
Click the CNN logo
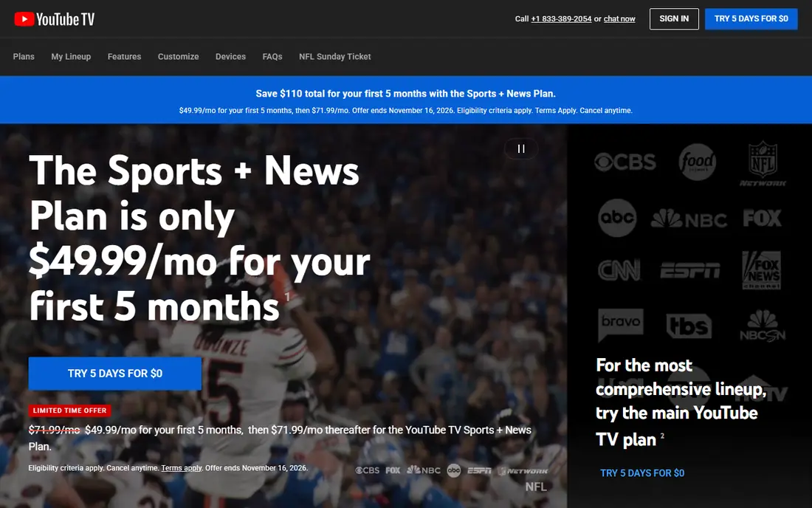tap(619, 270)
